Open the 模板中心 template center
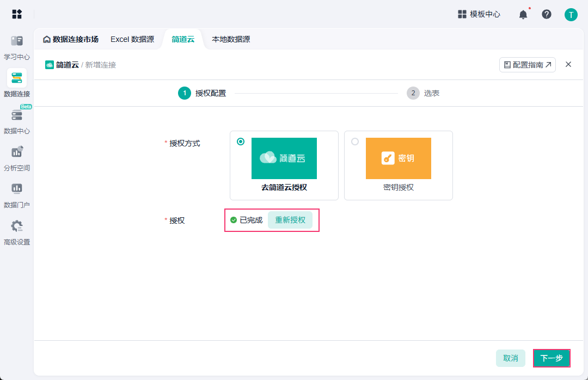This screenshot has width=588, height=380. (479, 14)
